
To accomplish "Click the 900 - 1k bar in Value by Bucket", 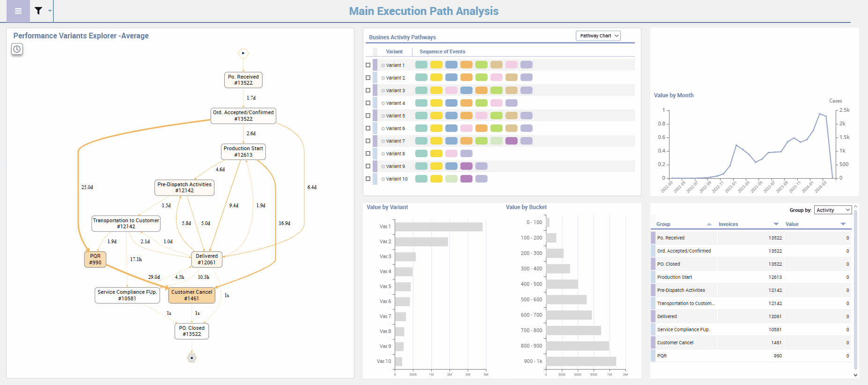I will [581, 361].
